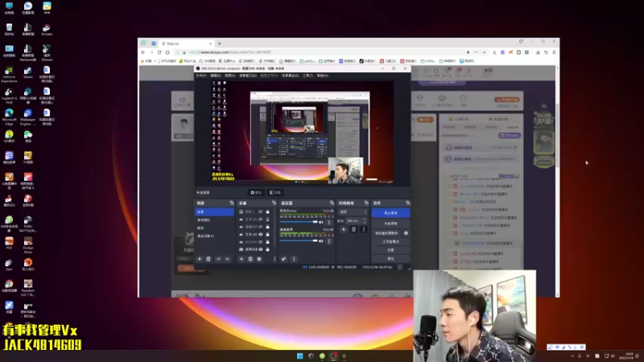Image resolution: width=644 pixels, height=362 pixels.
Task: Open virtual camera settings gear in Controls dock
Action: pos(406,233)
